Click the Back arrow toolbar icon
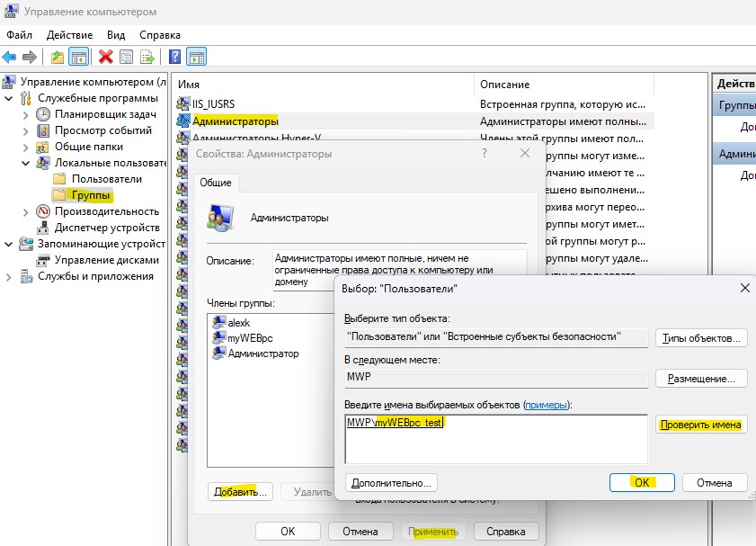This screenshot has height=546, width=756. [x=9, y=57]
